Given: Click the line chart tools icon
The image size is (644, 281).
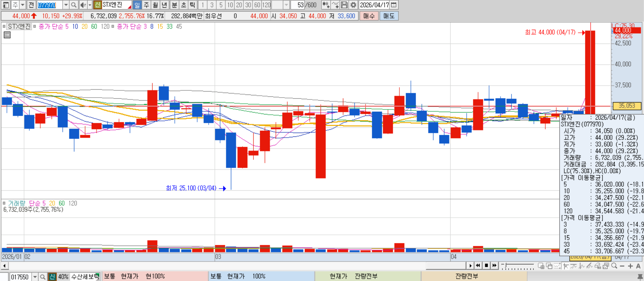Looking at the screenshot, I should pos(335,5).
